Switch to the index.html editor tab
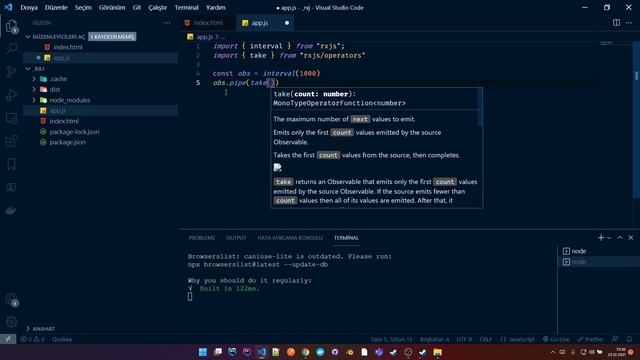Viewport: 640px width, 360px height. point(207,23)
